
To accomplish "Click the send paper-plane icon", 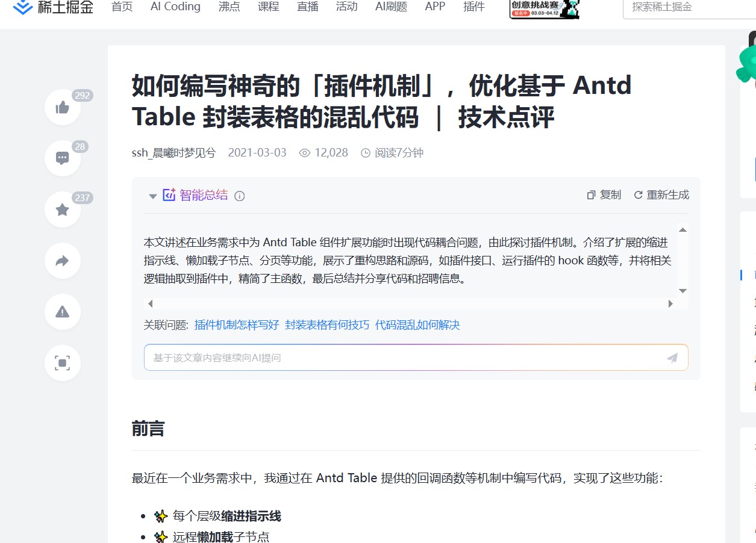I will point(672,358).
